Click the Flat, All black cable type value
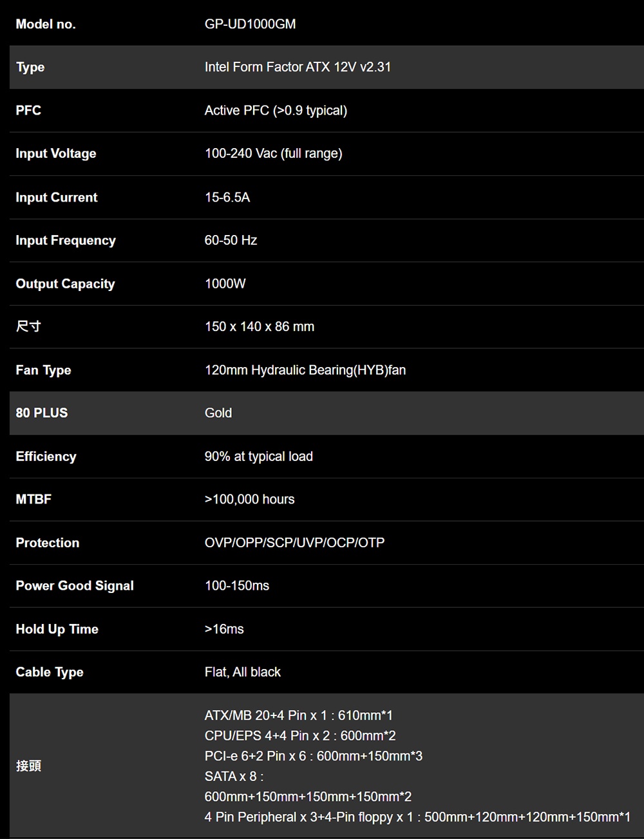The height and width of the screenshot is (839, 644). [x=242, y=672]
